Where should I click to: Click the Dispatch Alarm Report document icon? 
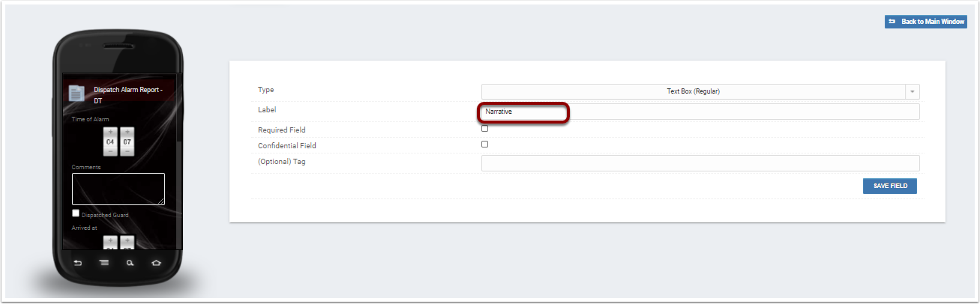(76, 93)
